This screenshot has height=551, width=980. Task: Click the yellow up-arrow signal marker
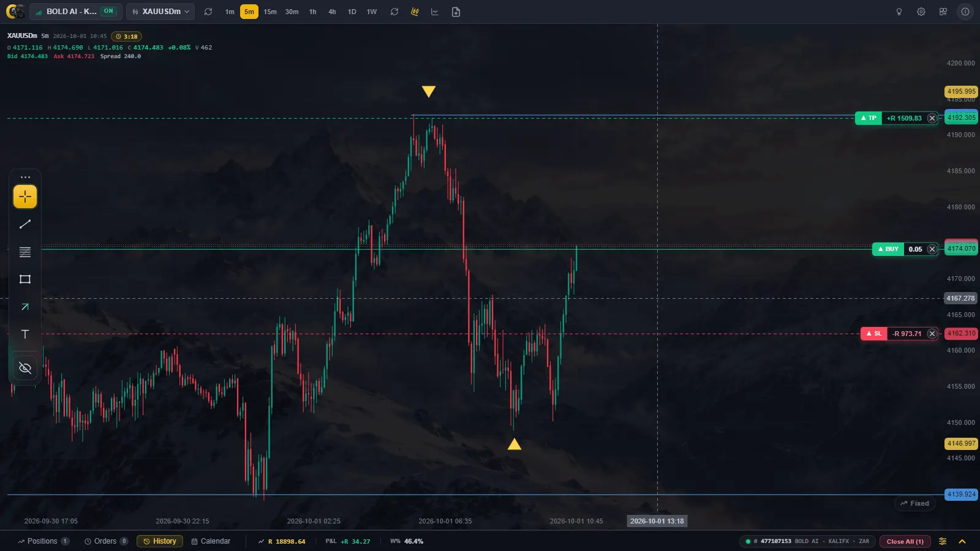click(x=514, y=444)
